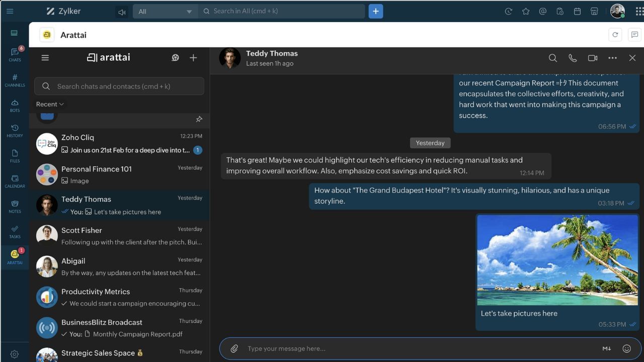Open the emoji picker in message box

tap(626, 348)
